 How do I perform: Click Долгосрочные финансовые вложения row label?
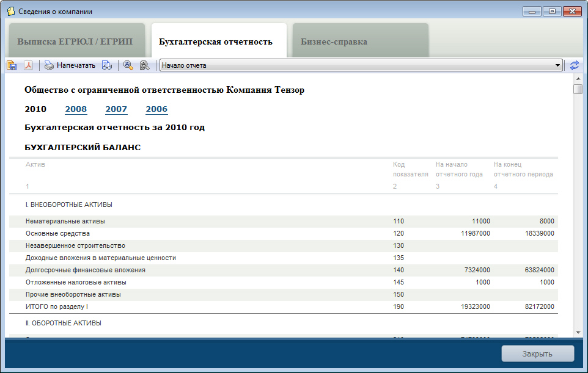85,270
